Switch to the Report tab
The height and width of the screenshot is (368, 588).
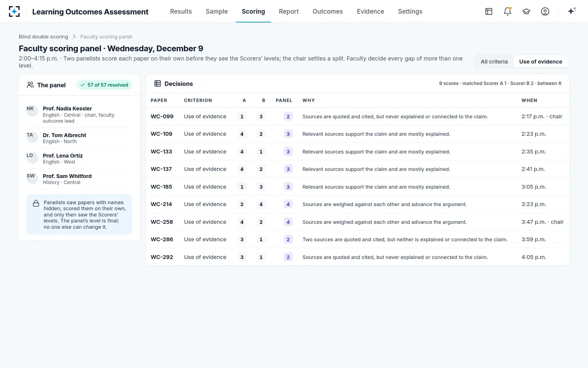pos(289,11)
